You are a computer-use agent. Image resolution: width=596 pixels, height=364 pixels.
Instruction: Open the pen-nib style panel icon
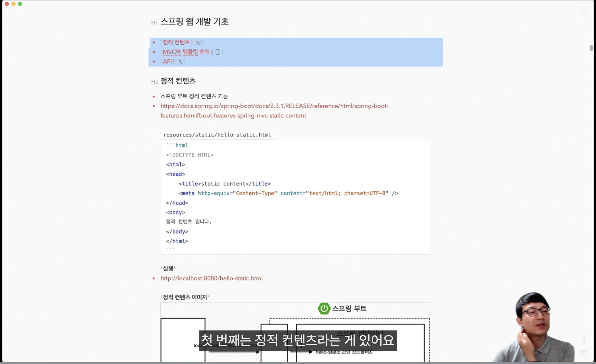[584, 340]
